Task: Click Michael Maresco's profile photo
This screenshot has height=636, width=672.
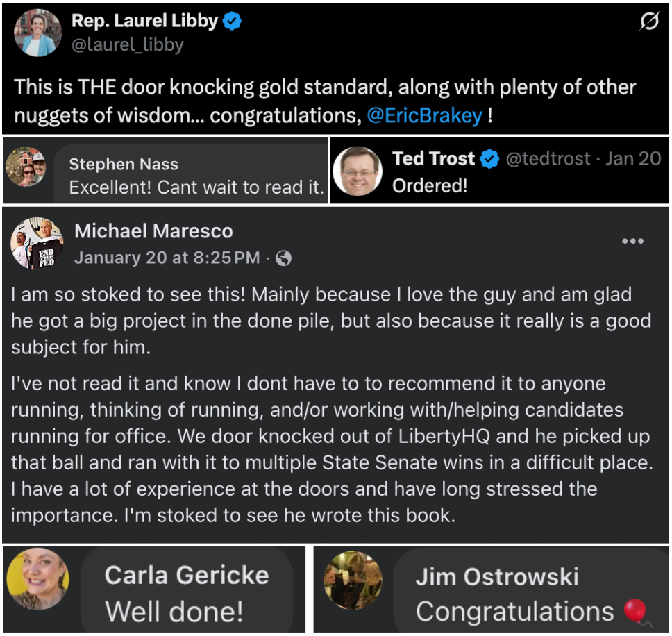Action: [x=36, y=244]
